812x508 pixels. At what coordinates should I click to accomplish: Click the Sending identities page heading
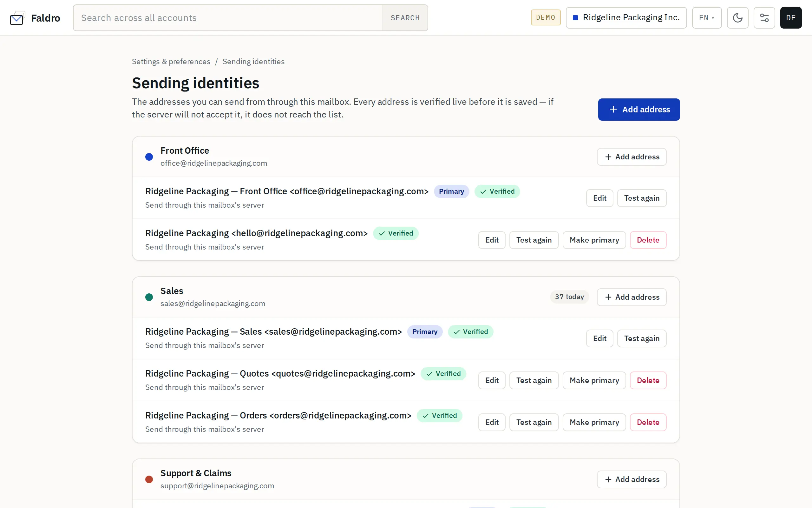point(196,83)
